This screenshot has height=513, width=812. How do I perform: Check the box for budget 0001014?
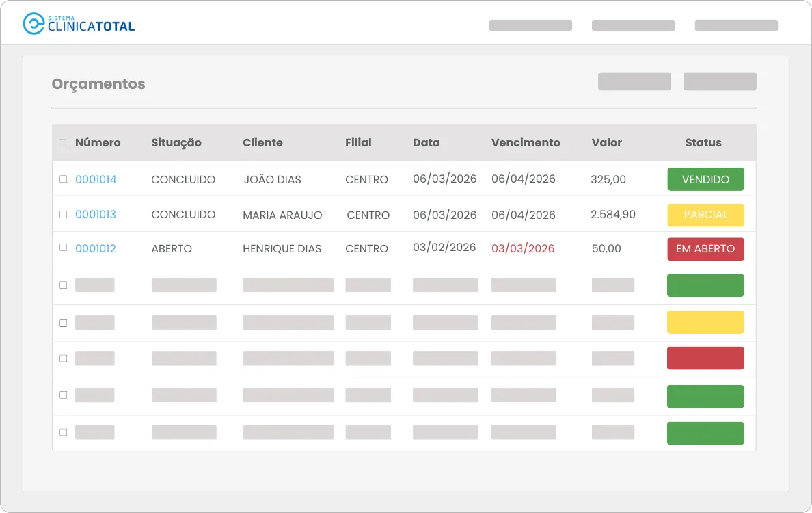pos(63,179)
